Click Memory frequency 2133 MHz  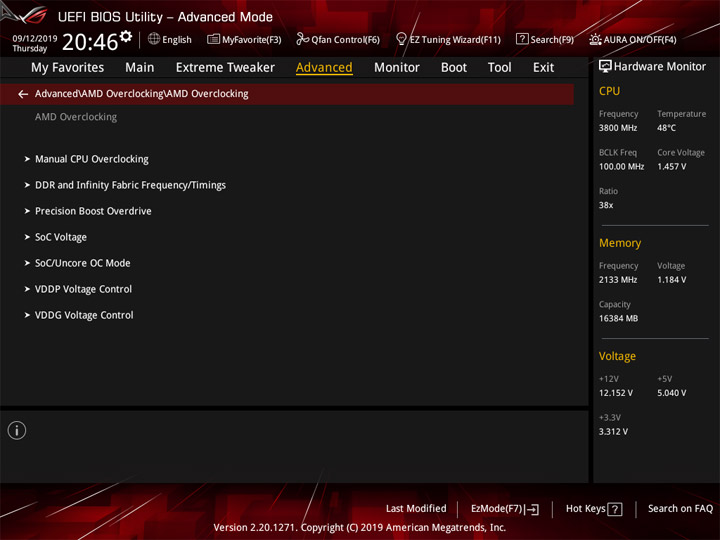(618, 280)
